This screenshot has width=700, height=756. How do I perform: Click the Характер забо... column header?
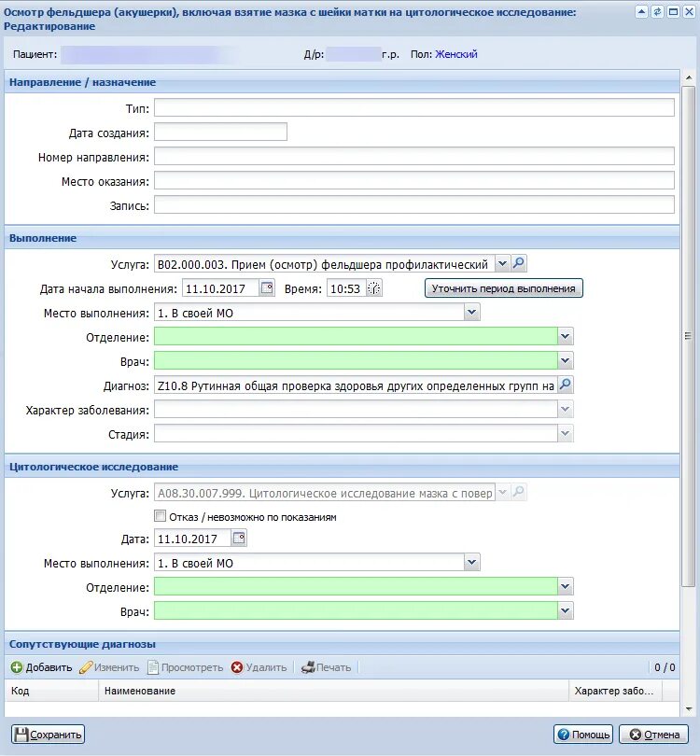[616, 691]
